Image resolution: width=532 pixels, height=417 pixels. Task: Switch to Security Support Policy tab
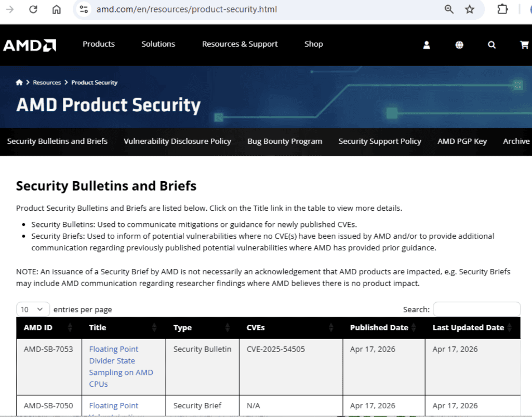pos(380,141)
